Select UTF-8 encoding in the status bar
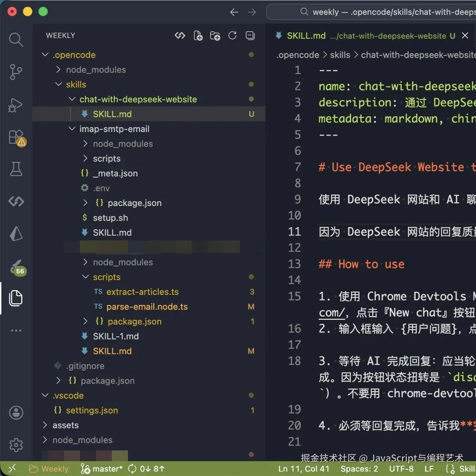This screenshot has height=476, width=476. coord(401,469)
